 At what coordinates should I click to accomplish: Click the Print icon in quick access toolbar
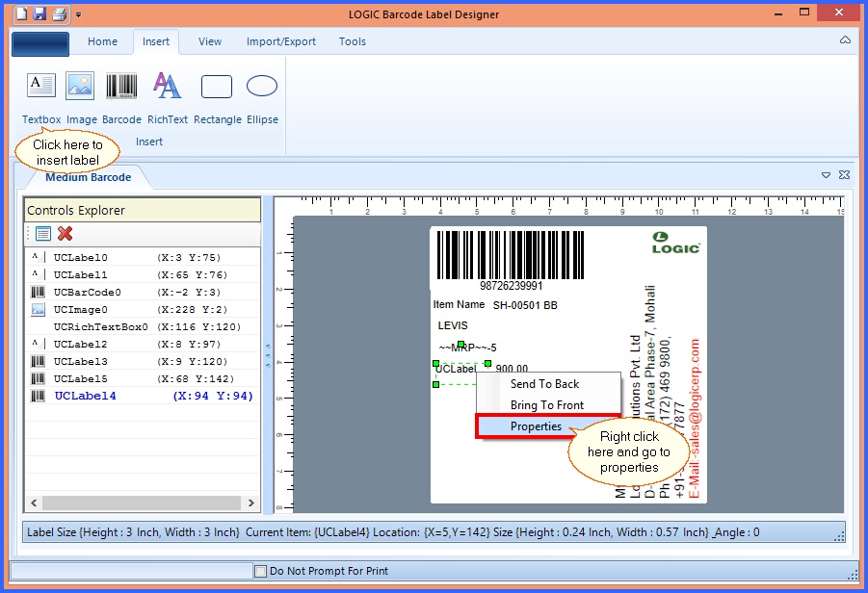pos(59,13)
